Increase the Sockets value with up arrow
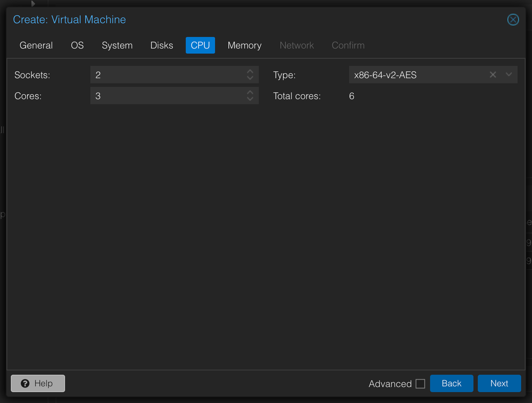 [x=250, y=71]
